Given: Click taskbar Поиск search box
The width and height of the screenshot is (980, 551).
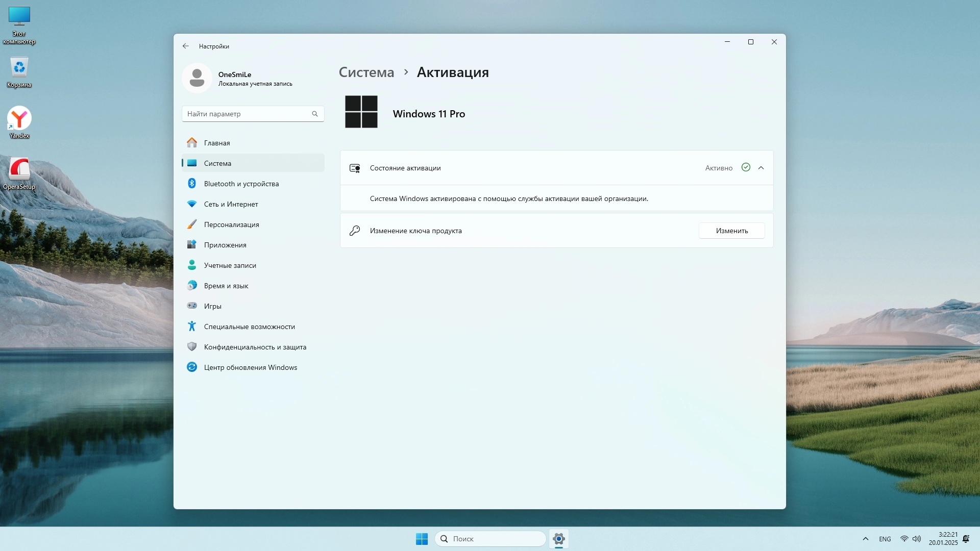Looking at the screenshot, I should pos(490,539).
